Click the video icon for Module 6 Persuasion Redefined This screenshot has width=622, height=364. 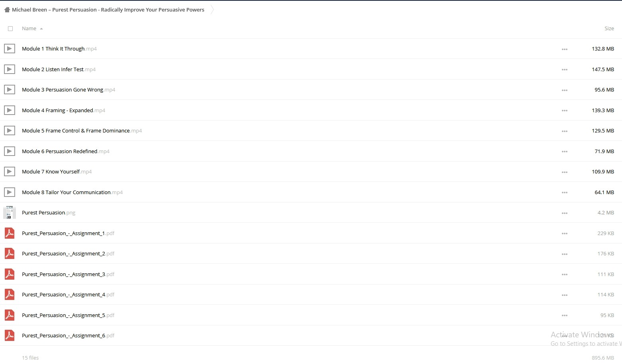click(10, 151)
